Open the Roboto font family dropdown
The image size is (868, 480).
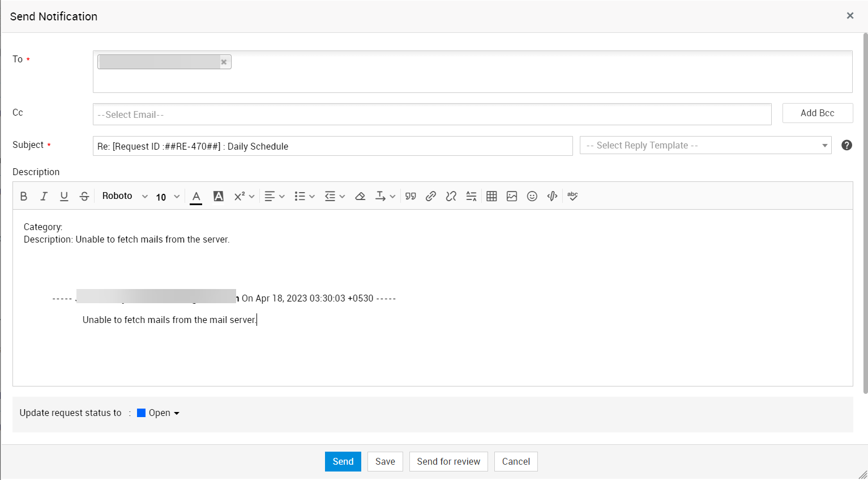point(125,196)
